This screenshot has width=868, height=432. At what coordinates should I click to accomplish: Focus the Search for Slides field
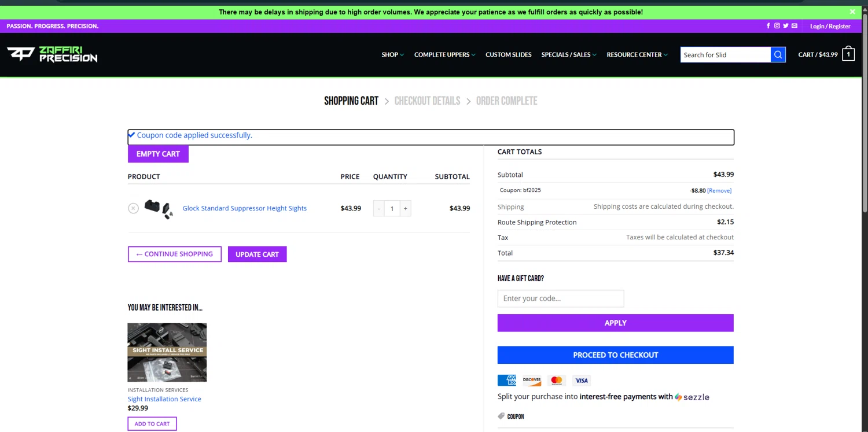coord(726,55)
